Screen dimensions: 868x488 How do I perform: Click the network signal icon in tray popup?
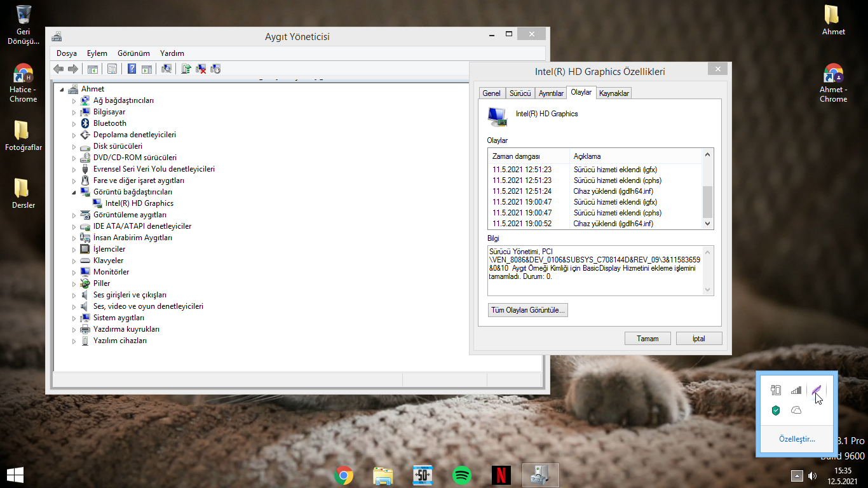click(x=796, y=390)
